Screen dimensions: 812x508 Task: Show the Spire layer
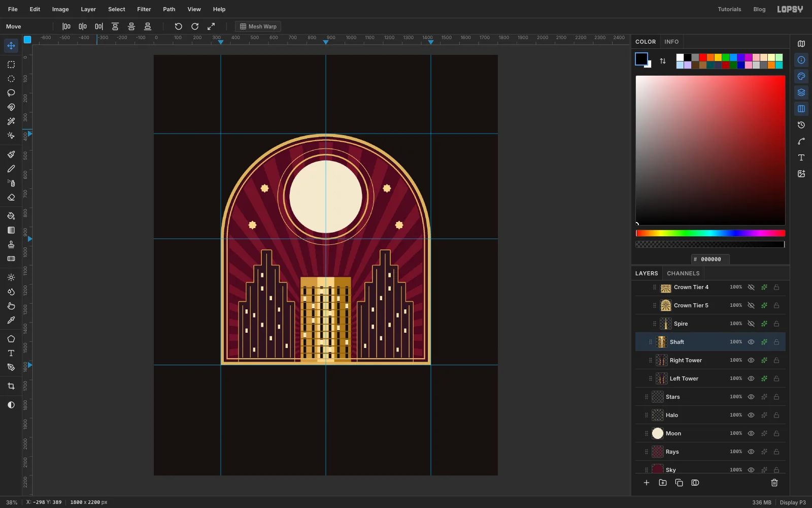coord(751,324)
